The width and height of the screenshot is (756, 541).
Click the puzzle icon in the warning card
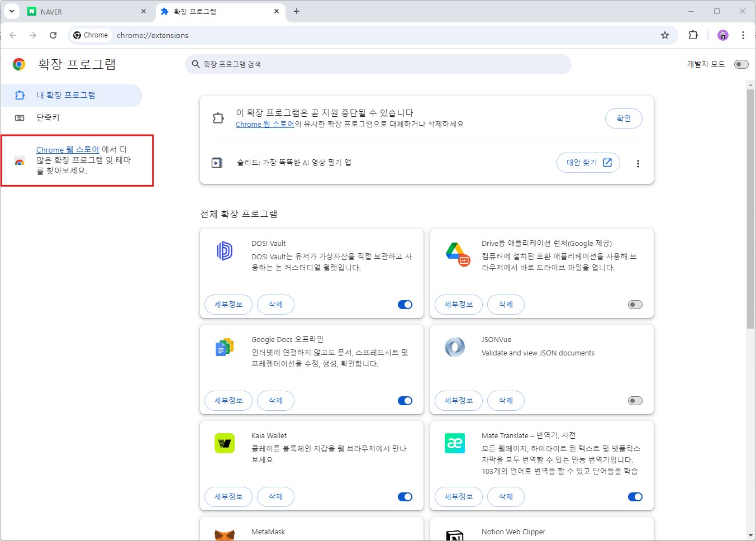click(x=218, y=118)
